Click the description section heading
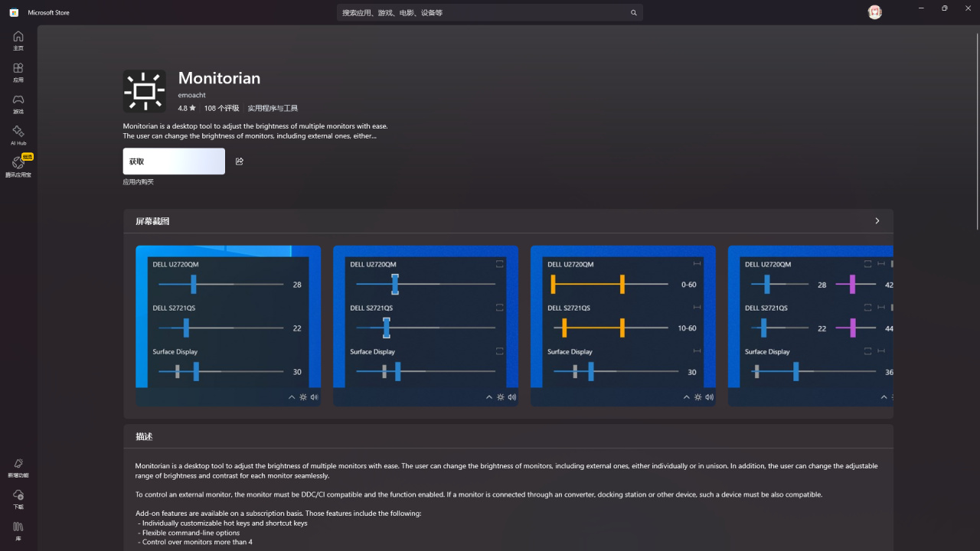Image resolution: width=980 pixels, height=551 pixels. 144,437
